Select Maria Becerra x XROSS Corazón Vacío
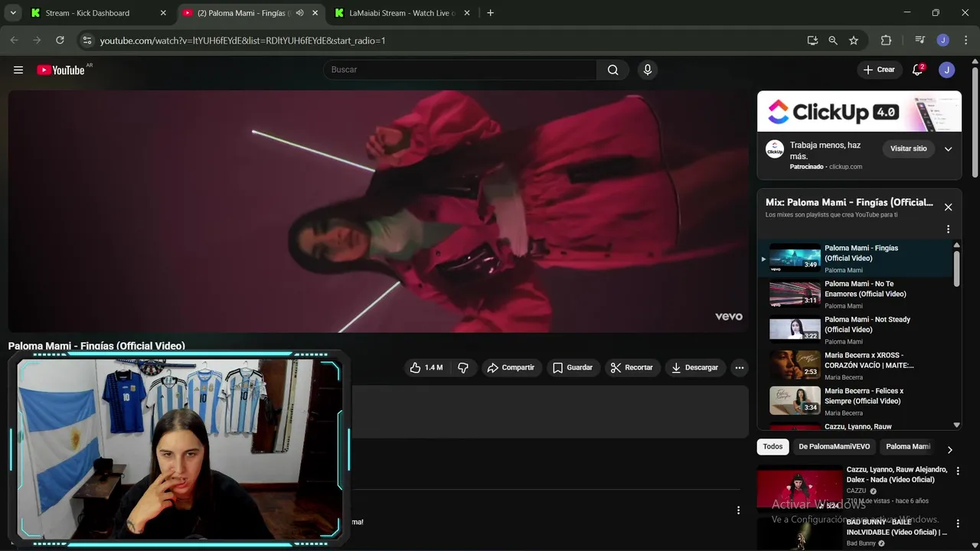 coord(856,366)
